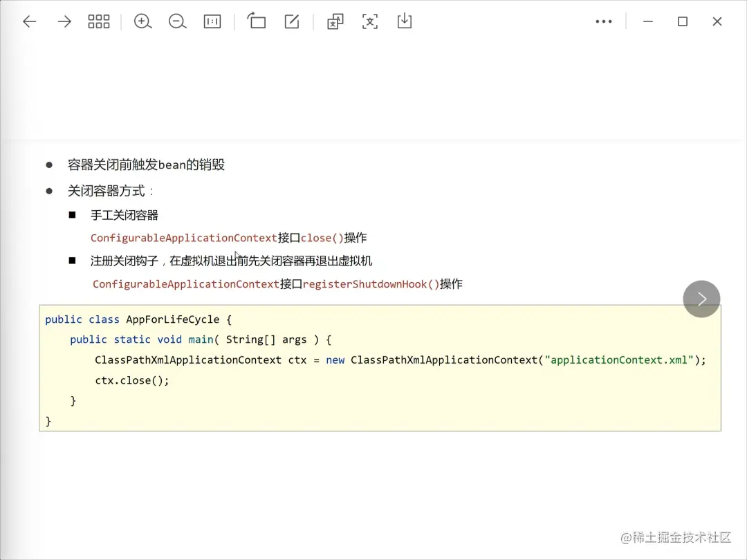This screenshot has height=560, width=747.
Task: Open the image edit tool
Action: 292,21
